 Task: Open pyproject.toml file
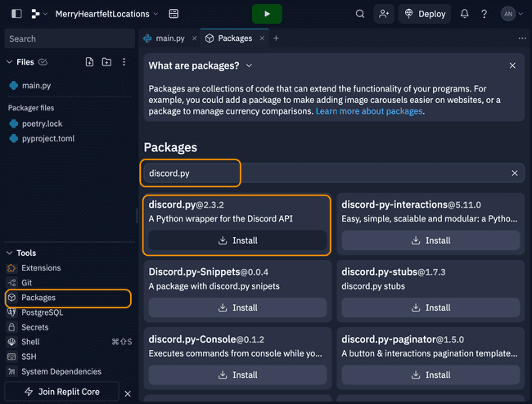coord(47,139)
